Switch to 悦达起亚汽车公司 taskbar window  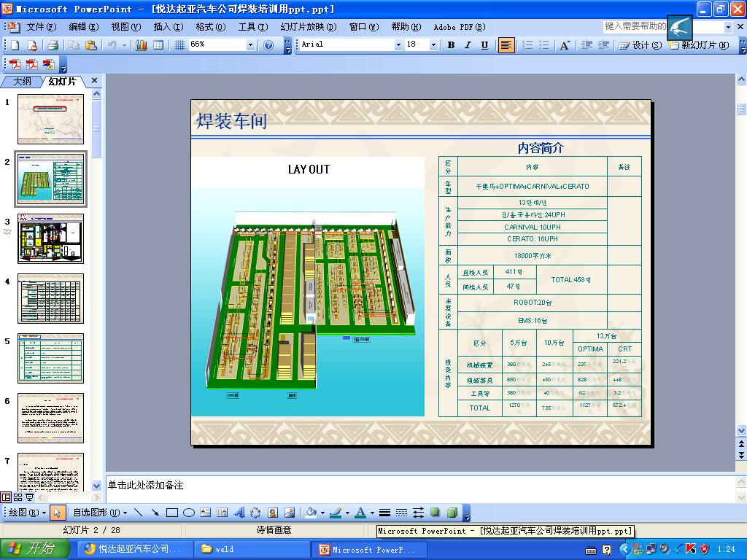pos(135,549)
